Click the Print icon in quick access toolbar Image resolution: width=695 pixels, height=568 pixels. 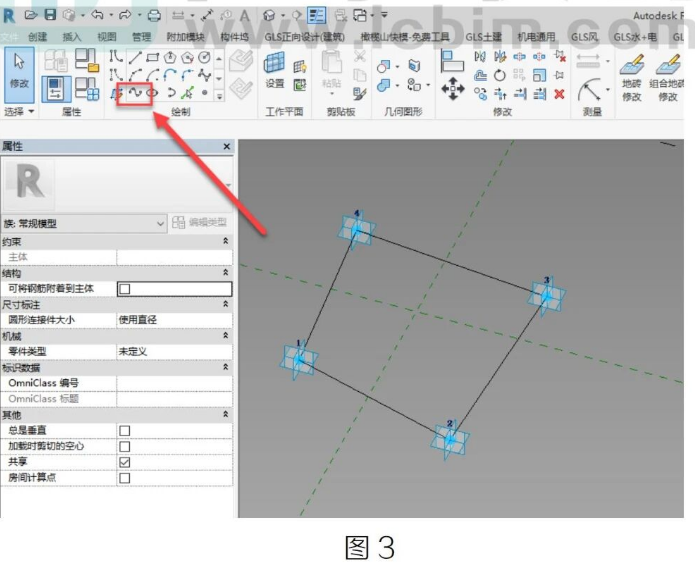coord(154,16)
